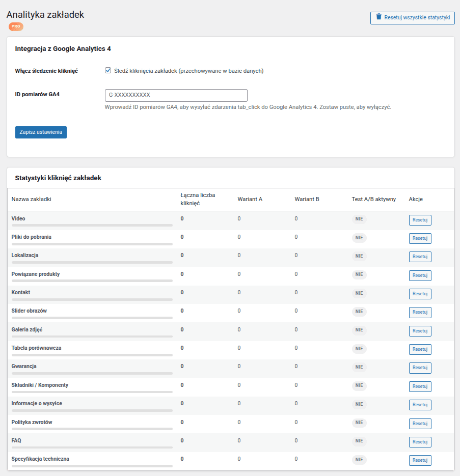
Task: Reset statistics for Video tab
Action: (x=420, y=220)
